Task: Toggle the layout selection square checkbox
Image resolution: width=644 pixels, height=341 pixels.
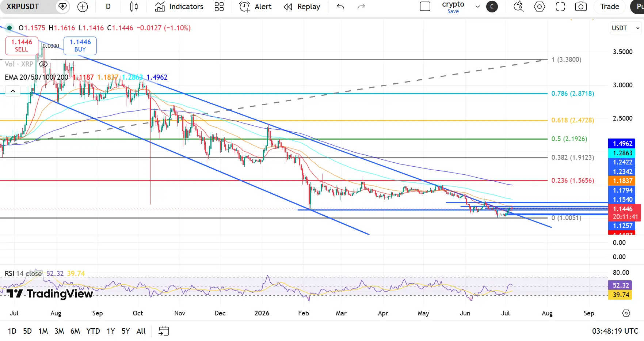Action: (425, 7)
